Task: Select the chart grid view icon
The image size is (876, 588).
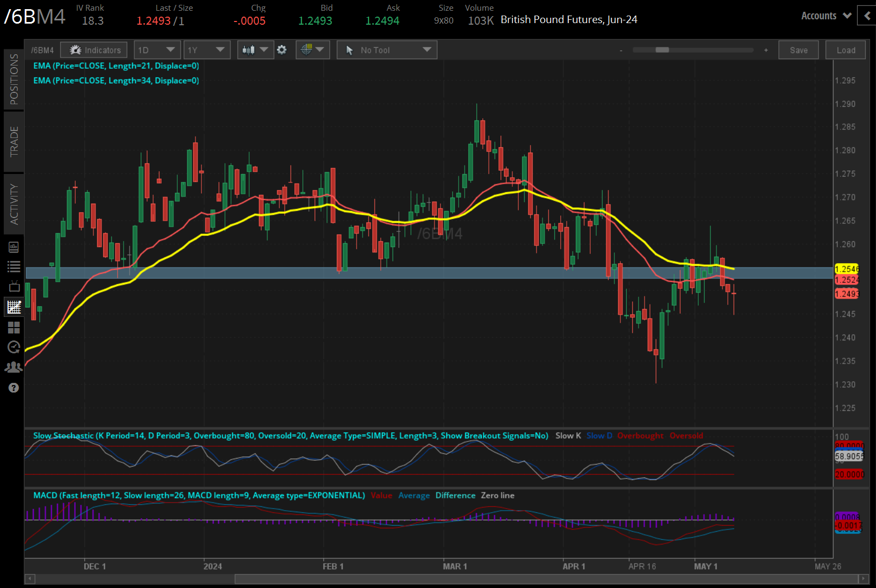Action: tap(14, 307)
